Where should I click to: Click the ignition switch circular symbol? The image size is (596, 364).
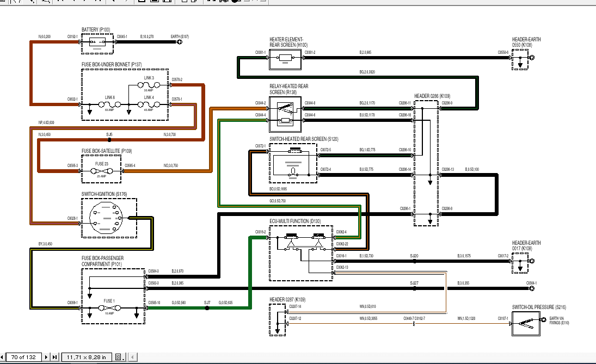pos(106,218)
